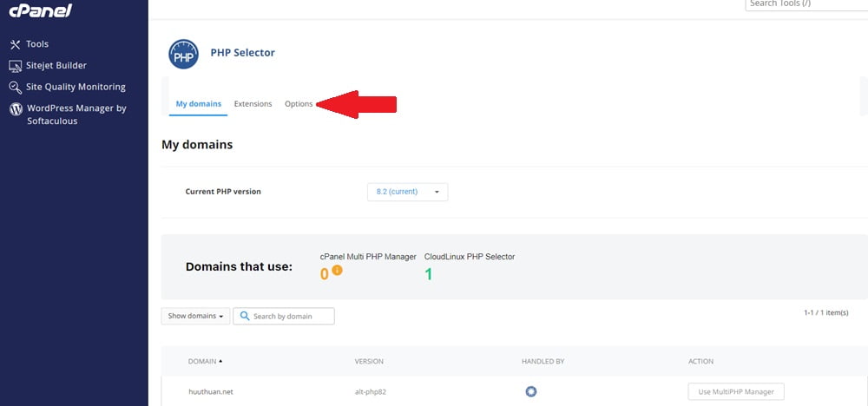
Task: Click the orange info icon beside 0
Action: (337, 271)
